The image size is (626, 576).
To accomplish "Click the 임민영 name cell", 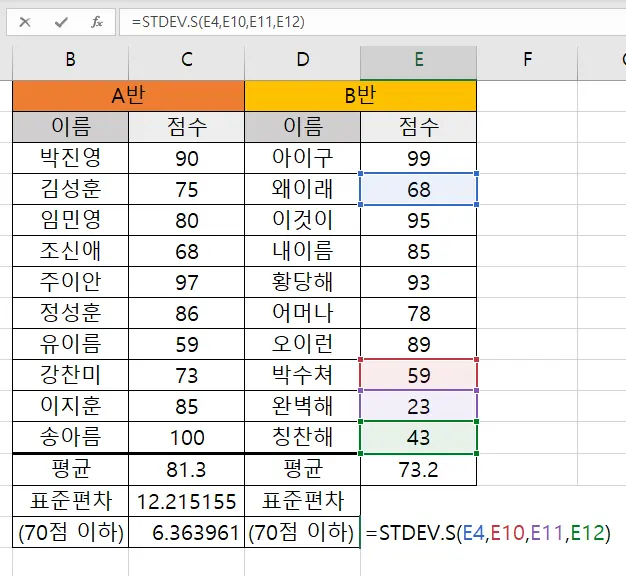I will point(71,220).
